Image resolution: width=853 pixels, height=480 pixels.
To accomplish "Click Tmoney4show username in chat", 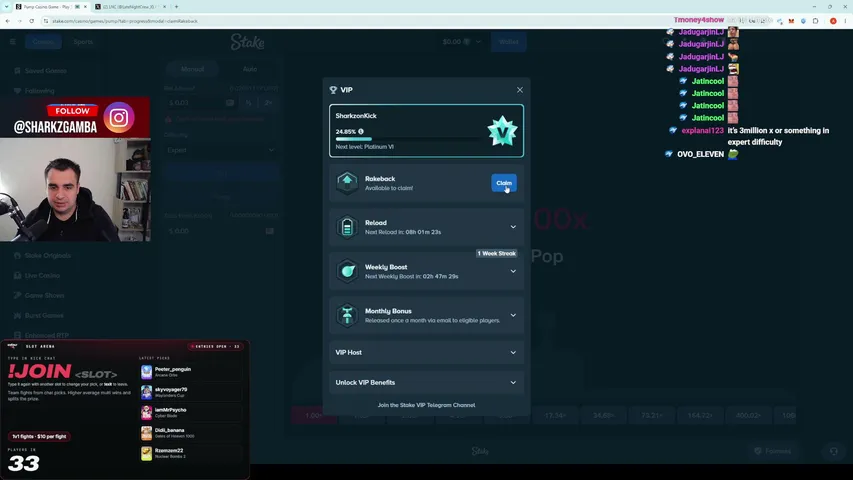I will (x=699, y=20).
